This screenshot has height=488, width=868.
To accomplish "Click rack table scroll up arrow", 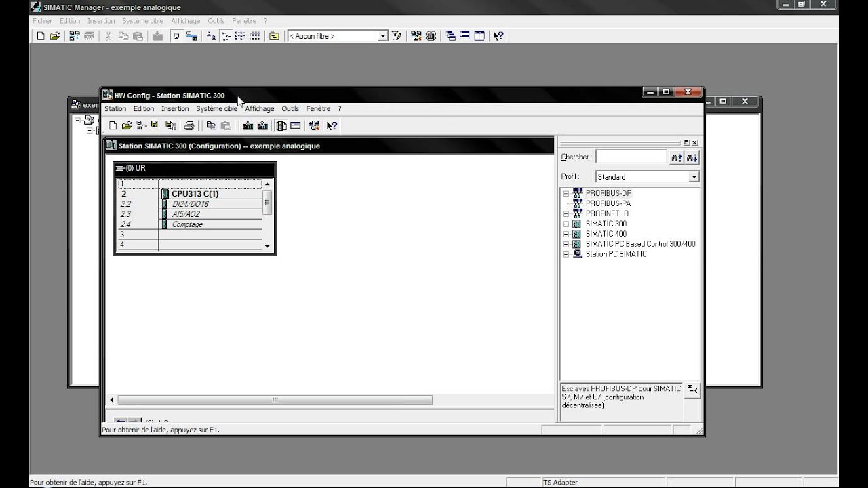I will [267, 184].
